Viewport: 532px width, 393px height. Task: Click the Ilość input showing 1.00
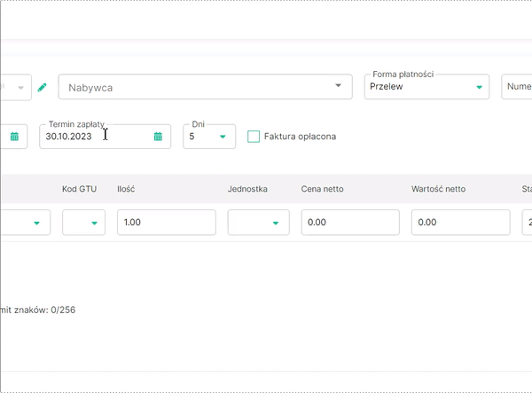click(x=166, y=223)
